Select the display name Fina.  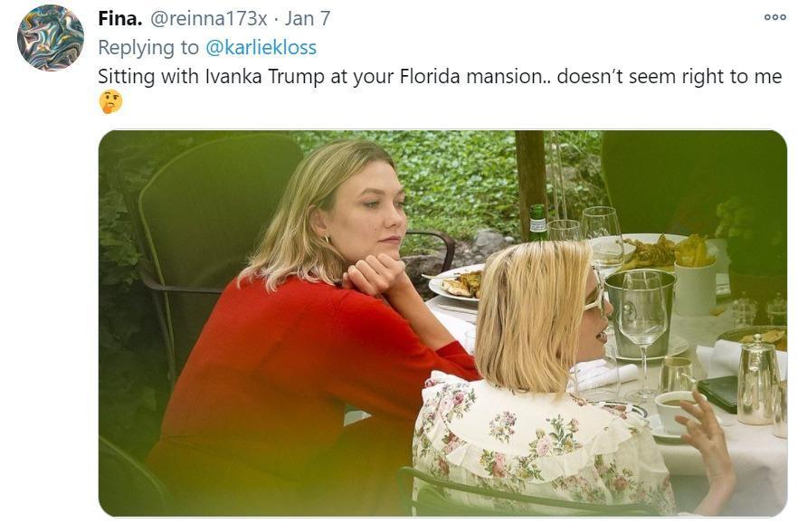[120, 18]
